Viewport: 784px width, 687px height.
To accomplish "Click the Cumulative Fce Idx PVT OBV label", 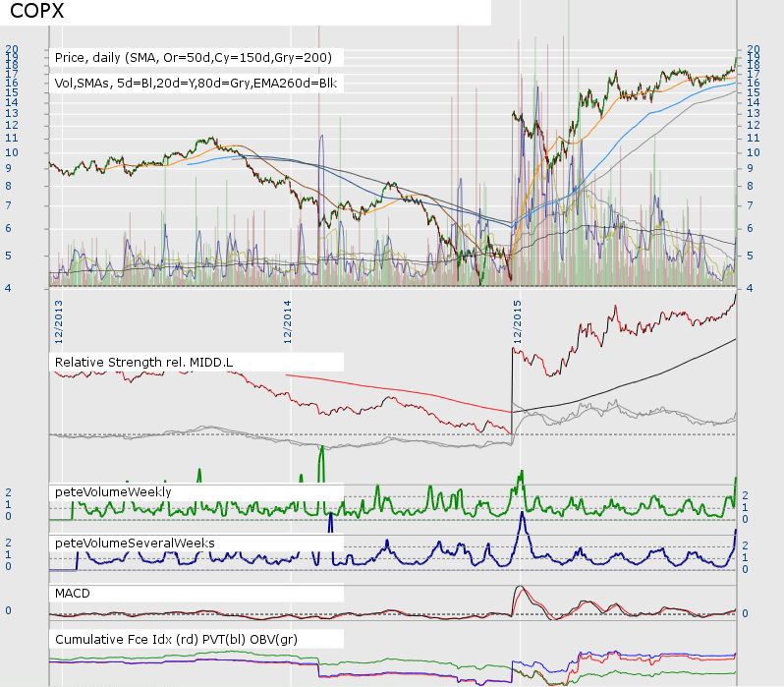I will pyautogui.click(x=176, y=639).
